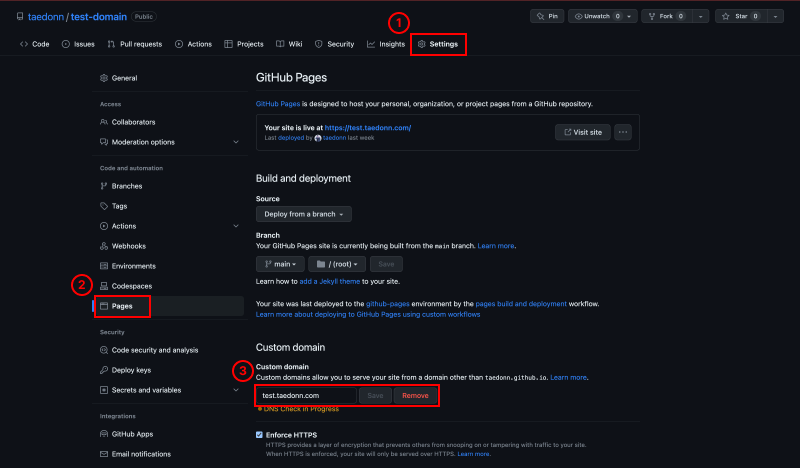Screen dimensions: 800x468
Task: Open the Deploy from a branch dropdown
Action: point(304,214)
